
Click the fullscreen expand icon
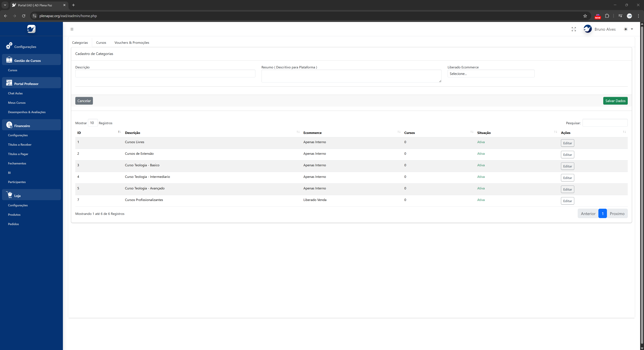point(574,29)
